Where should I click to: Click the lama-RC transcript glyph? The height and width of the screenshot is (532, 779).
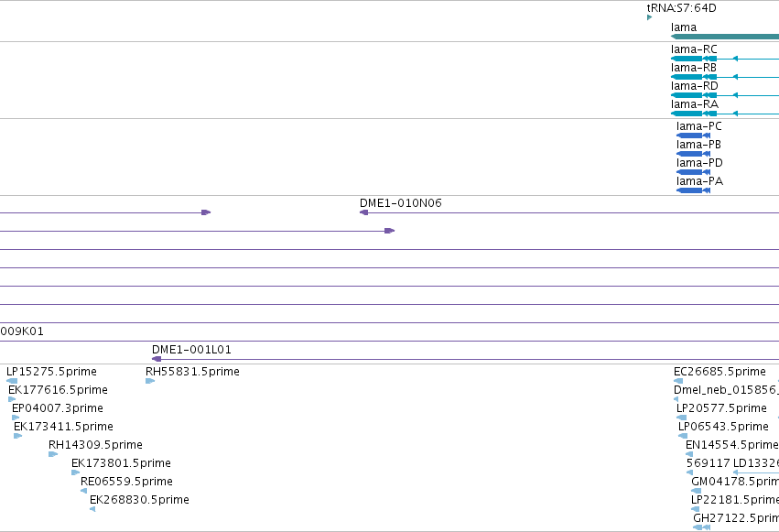(x=725, y=59)
